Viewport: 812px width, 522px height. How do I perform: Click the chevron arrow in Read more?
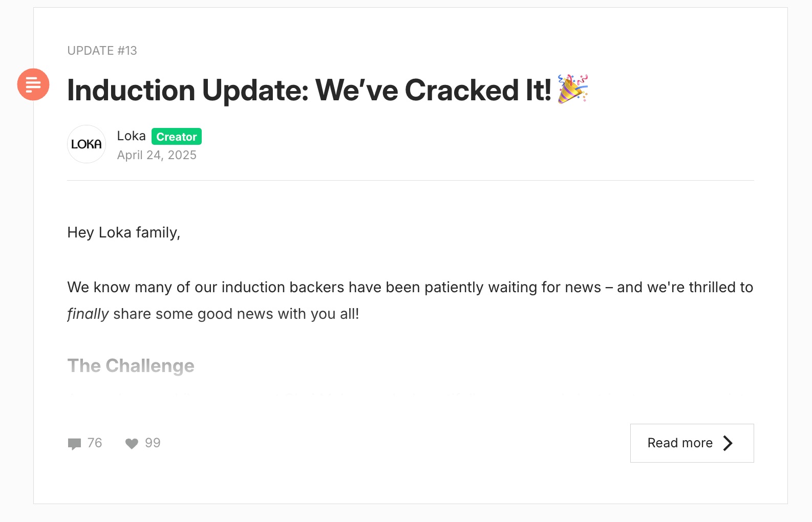[x=728, y=443]
